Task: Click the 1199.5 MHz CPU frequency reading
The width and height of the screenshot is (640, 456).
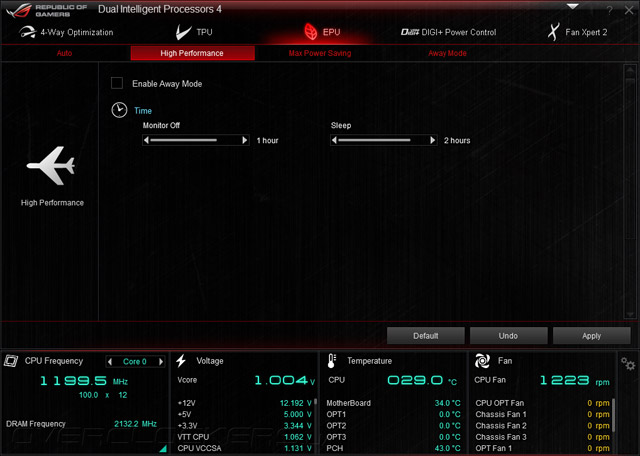Action: click(x=84, y=381)
